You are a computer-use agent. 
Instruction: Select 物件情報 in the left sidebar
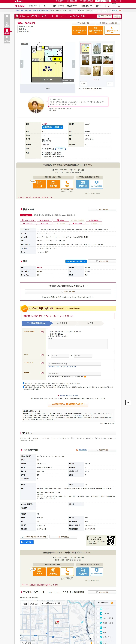(x=7, y=24)
